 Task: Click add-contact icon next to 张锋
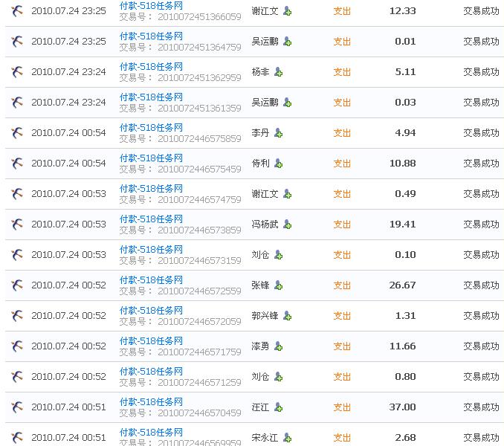click(x=278, y=285)
